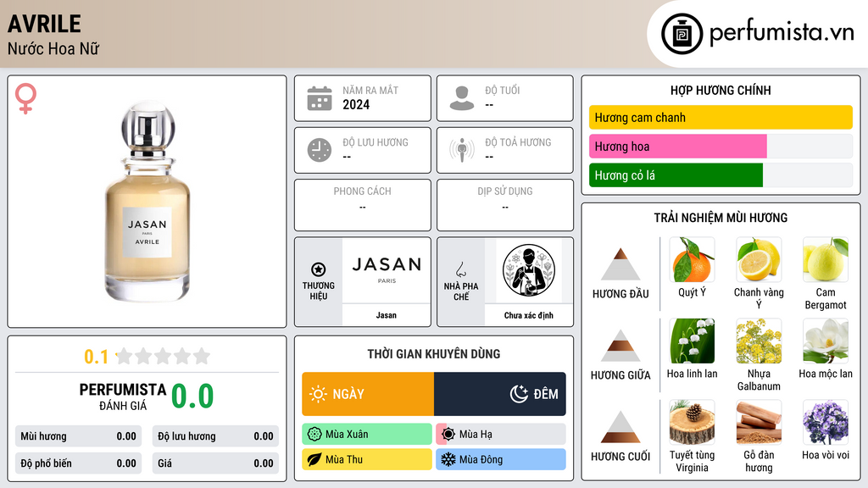
Task: Click the clock icon for Độ lưu hương
Action: pyautogui.click(x=320, y=150)
